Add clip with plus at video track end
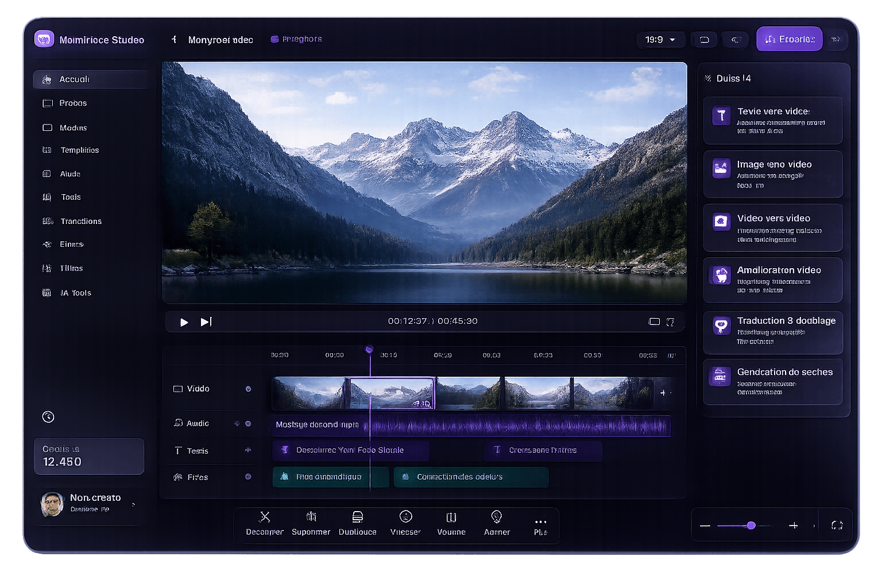Screen dimensions: 882x588 [663, 393]
